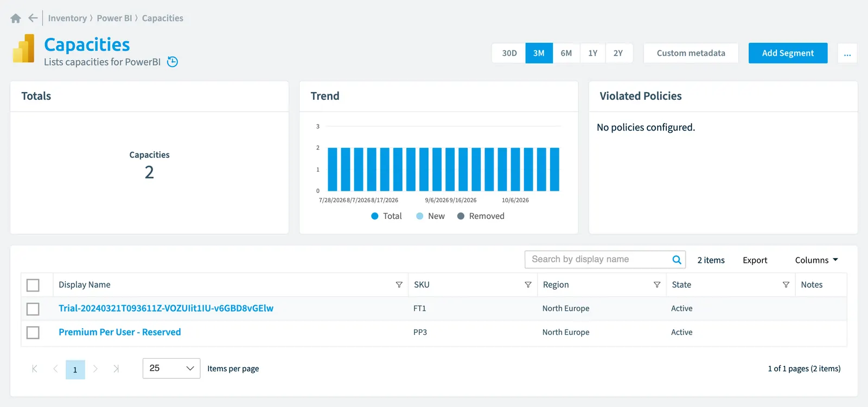
Task: Open Region column filter icon
Action: 657,285
